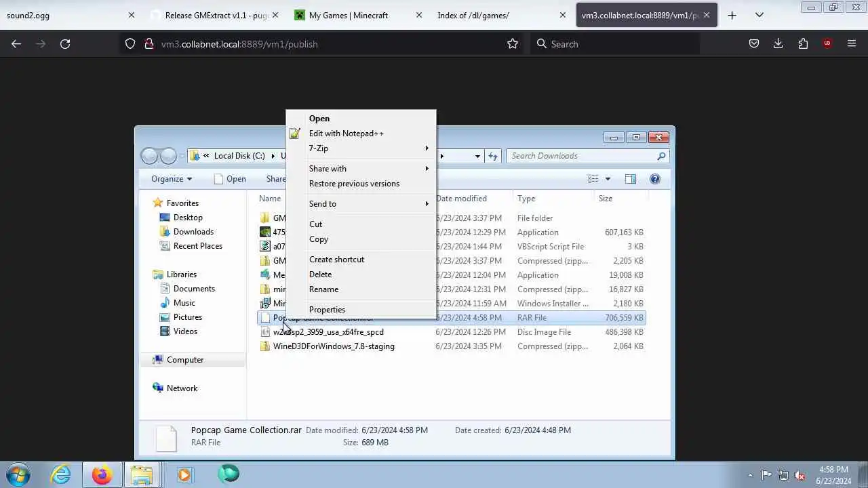
Task: Select Network in the navigation pane
Action: (182, 388)
